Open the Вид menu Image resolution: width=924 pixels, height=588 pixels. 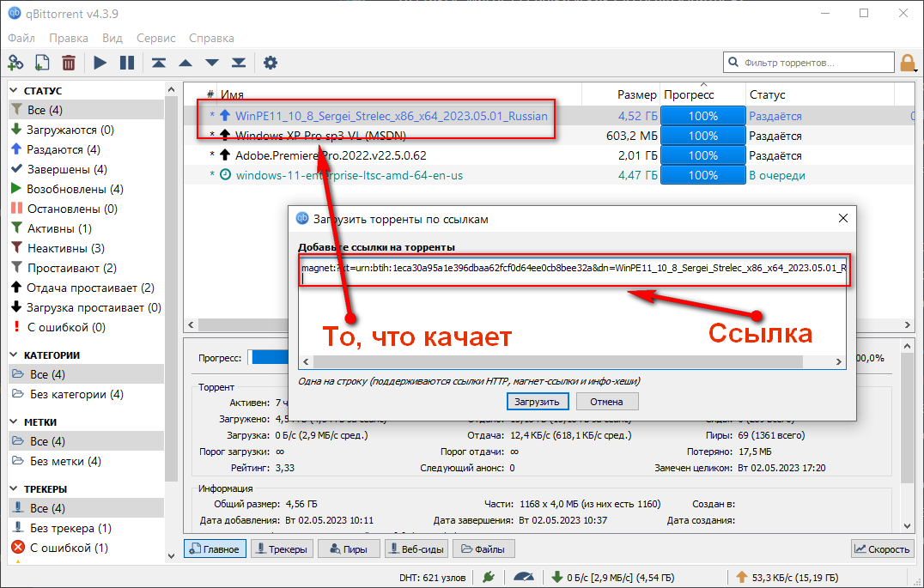tap(112, 38)
